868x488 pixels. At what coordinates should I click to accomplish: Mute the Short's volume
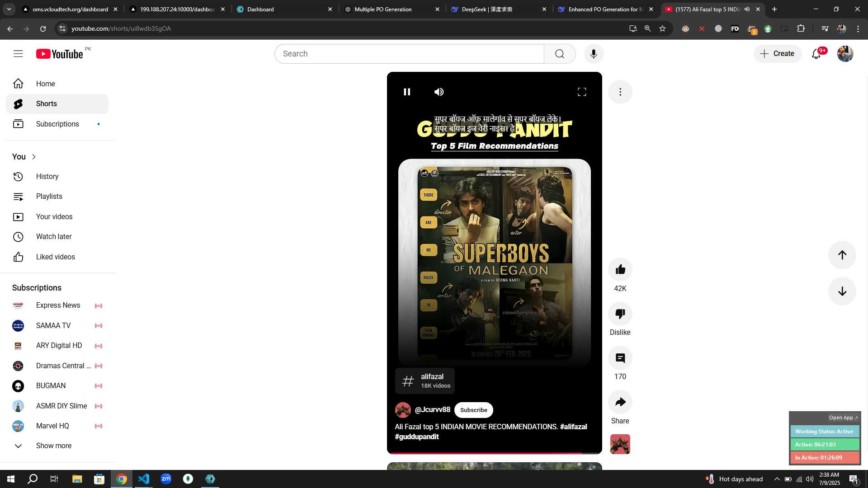(x=439, y=92)
